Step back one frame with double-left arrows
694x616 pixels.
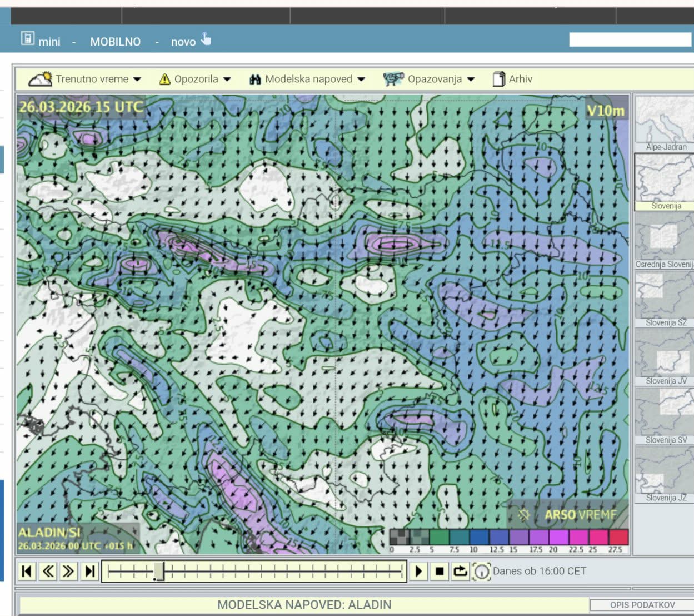[48, 571]
